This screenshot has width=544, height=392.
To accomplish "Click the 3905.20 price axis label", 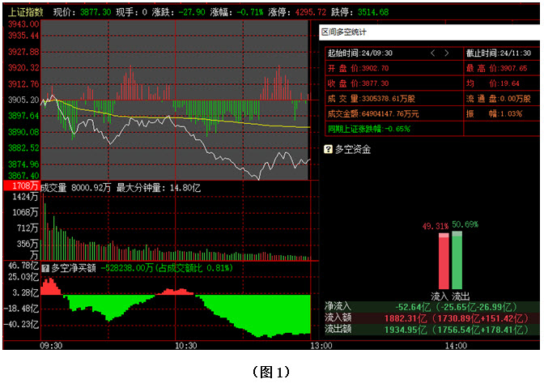I will click(23, 100).
